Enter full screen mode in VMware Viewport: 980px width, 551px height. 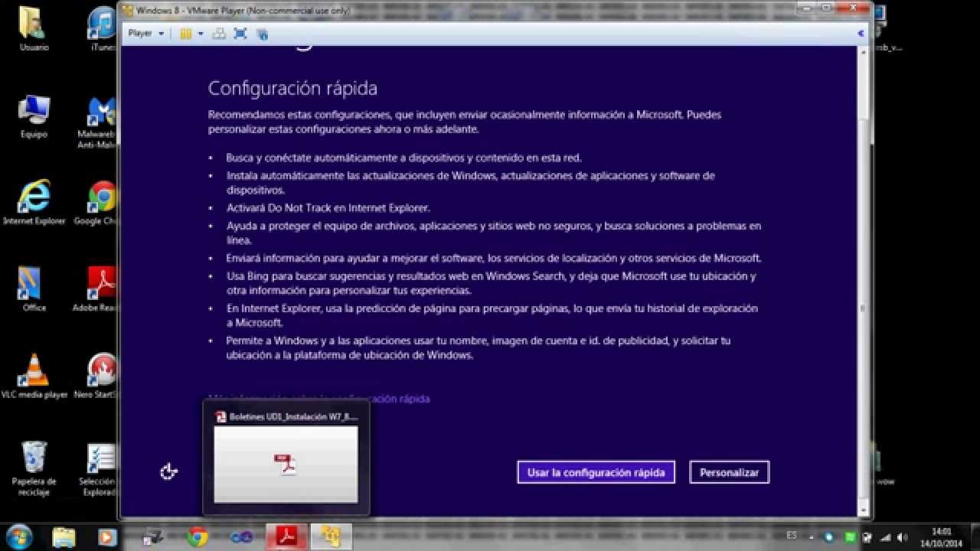pos(240,34)
